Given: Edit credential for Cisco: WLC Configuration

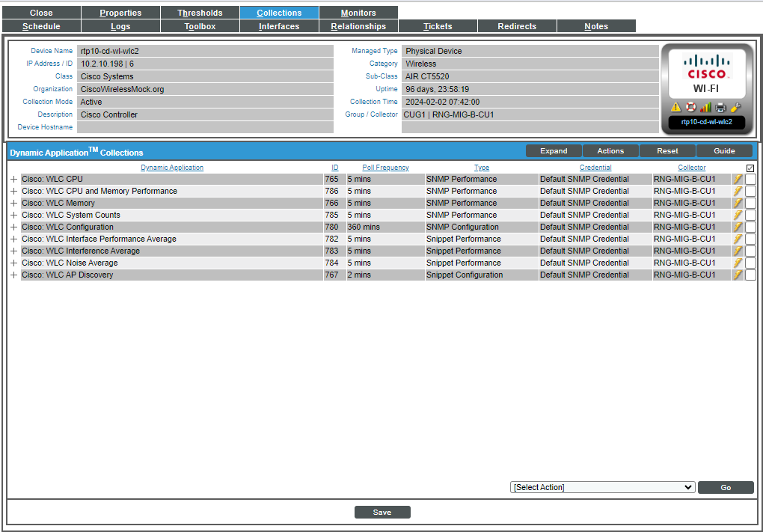Looking at the screenshot, I should [738, 227].
